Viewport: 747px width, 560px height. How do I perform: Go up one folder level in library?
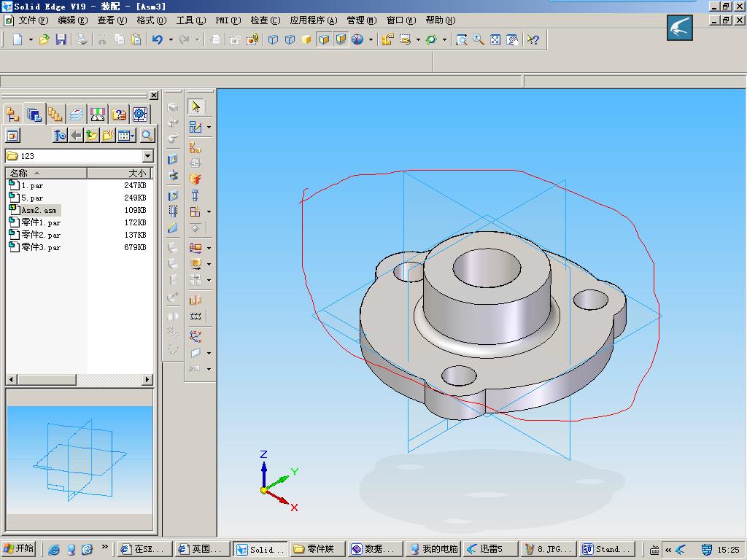[92, 136]
